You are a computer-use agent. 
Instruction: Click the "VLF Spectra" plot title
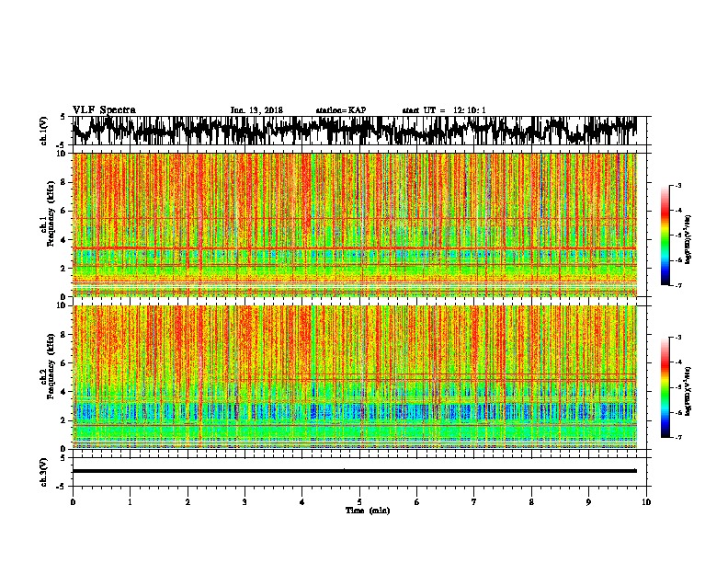(x=104, y=110)
